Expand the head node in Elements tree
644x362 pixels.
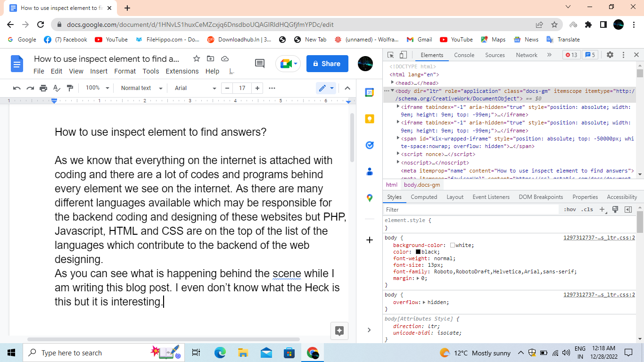pyautogui.click(x=393, y=83)
